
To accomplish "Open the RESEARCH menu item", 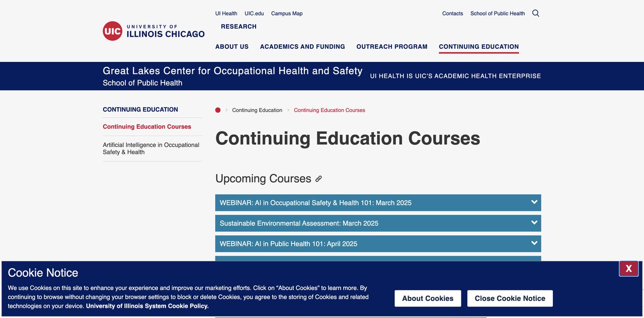I will coord(238,26).
